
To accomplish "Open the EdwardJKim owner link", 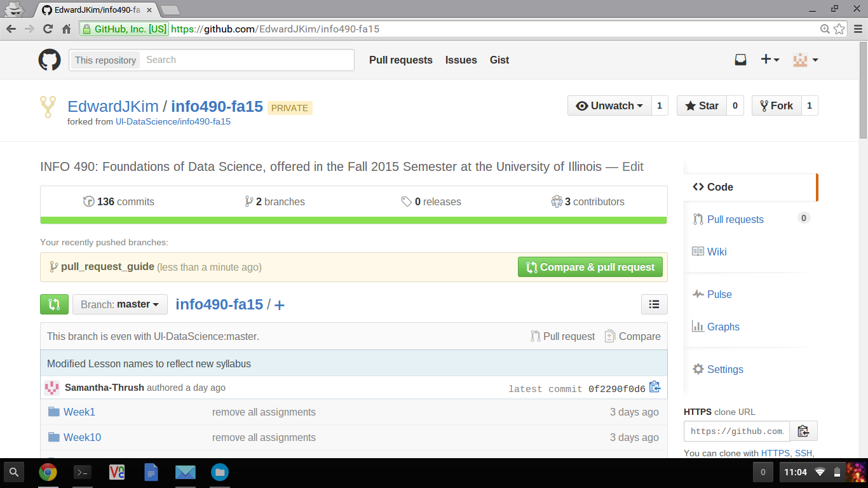I will [113, 107].
